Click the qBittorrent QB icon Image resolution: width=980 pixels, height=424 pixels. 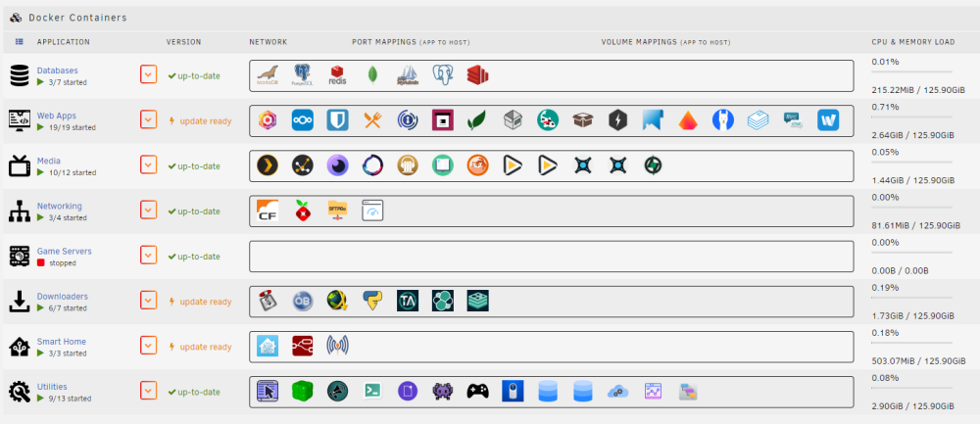click(x=303, y=301)
